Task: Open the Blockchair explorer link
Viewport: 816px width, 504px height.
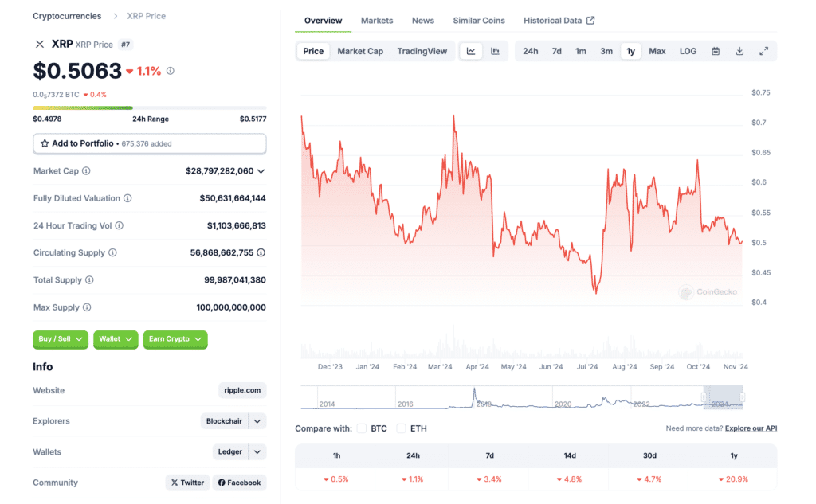Action: [224, 420]
